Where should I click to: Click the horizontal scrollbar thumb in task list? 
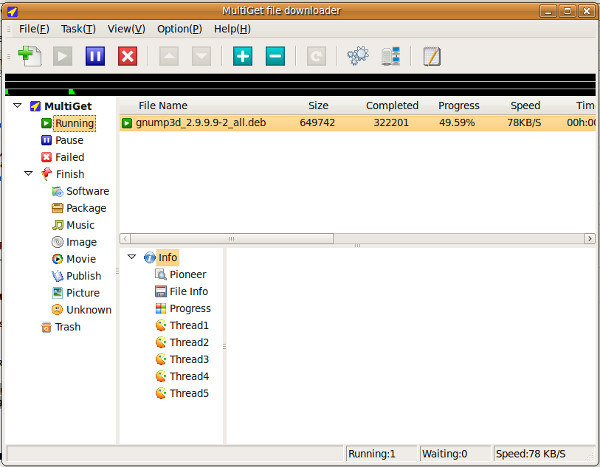(232, 239)
